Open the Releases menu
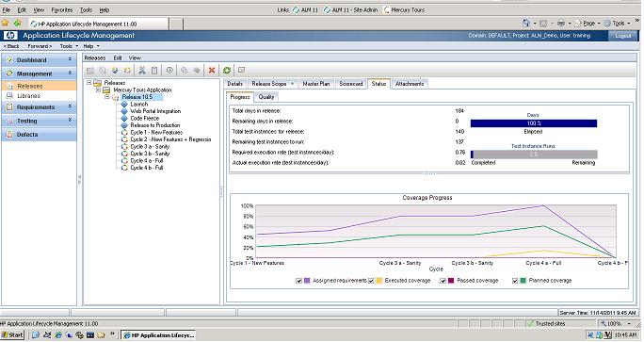Screen dimensions: 644x342 (x=95, y=58)
